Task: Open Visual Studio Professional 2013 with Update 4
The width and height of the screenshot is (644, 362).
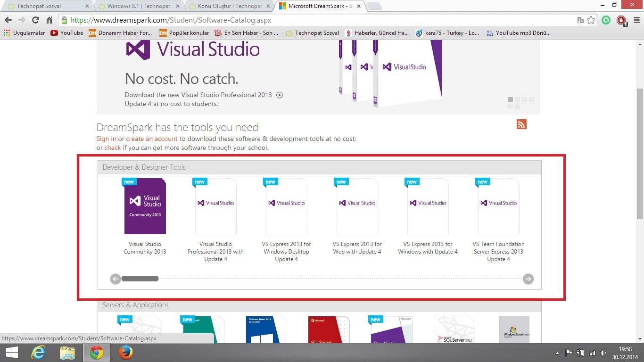Action: 216,220
